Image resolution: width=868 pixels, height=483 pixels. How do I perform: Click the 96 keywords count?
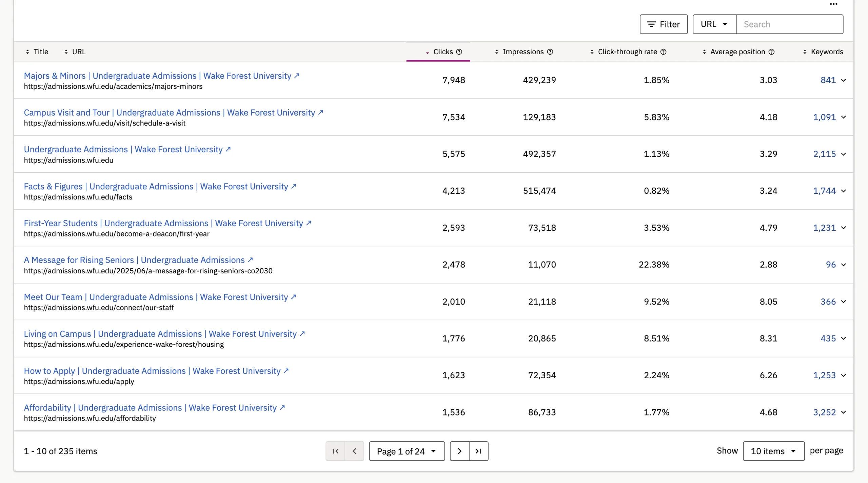tap(831, 265)
